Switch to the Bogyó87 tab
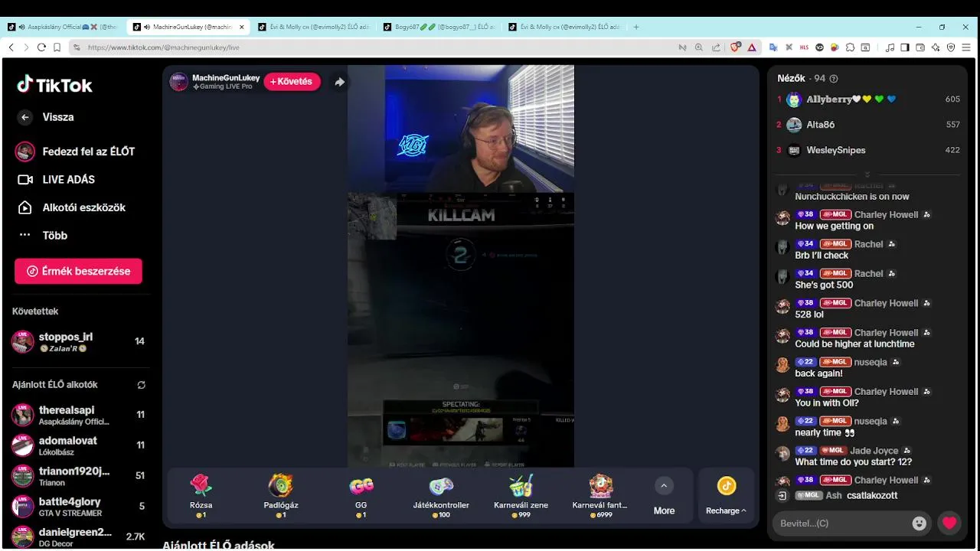The height and width of the screenshot is (551, 980). tap(439, 27)
